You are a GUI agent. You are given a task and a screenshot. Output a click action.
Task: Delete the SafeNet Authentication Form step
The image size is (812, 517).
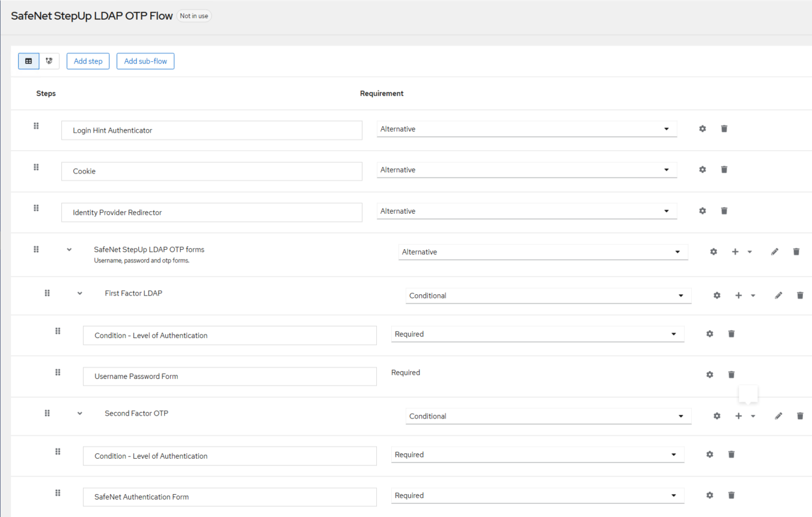tap(731, 495)
